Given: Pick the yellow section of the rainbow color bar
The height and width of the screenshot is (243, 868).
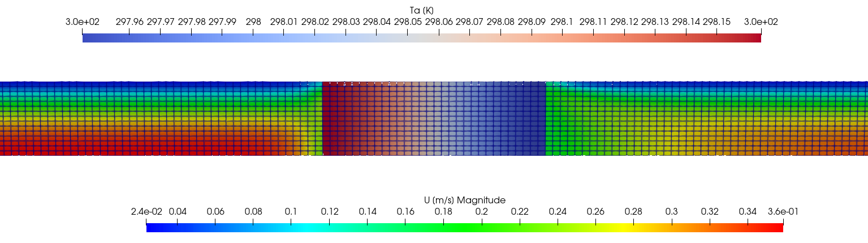Looking at the screenshot, I should pyautogui.click(x=619, y=227).
